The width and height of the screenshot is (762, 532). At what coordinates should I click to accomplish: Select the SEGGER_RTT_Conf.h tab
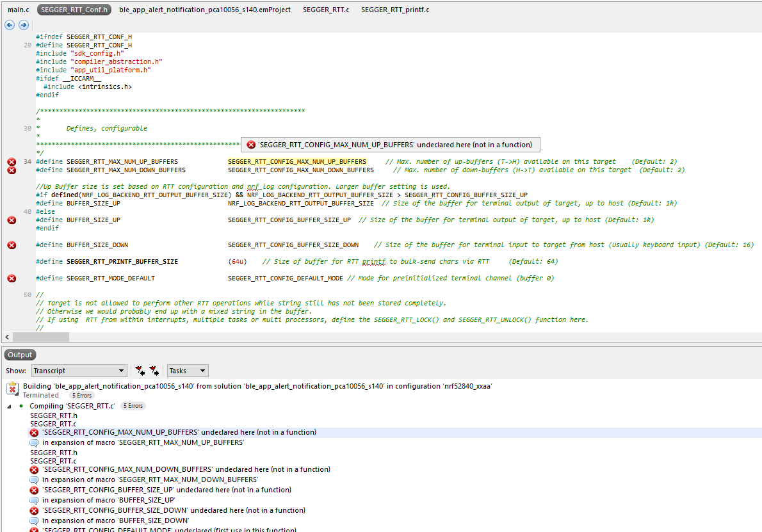(74, 10)
